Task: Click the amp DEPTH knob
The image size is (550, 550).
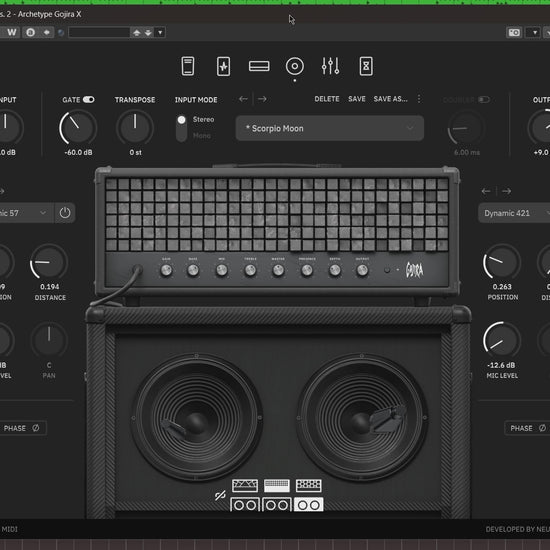Action: tap(335, 270)
